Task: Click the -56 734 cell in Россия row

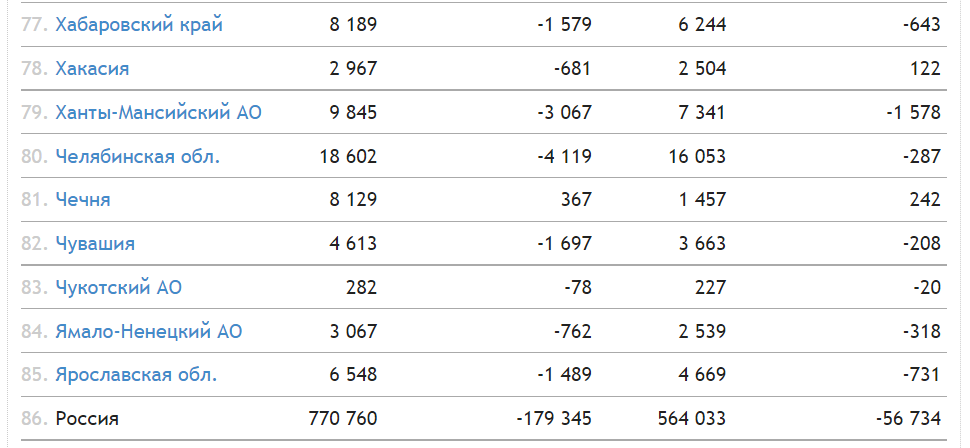Action: click(x=908, y=419)
